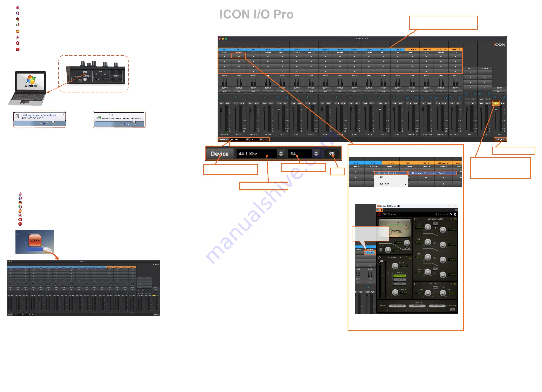Click the Routing output bypass icon

[x=452, y=310]
